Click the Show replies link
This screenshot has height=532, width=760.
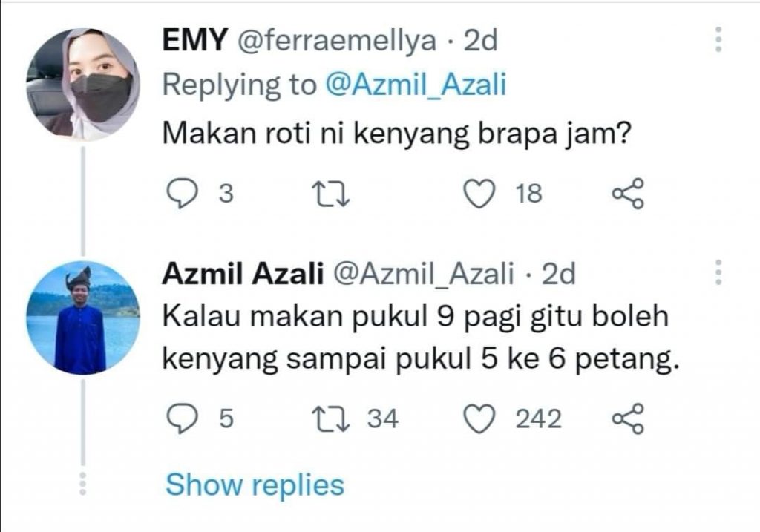255,485
